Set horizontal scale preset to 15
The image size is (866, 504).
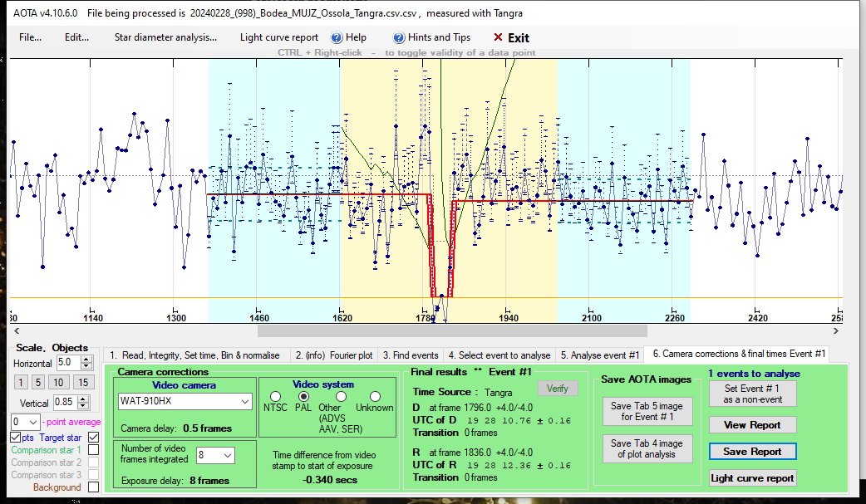point(83,382)
